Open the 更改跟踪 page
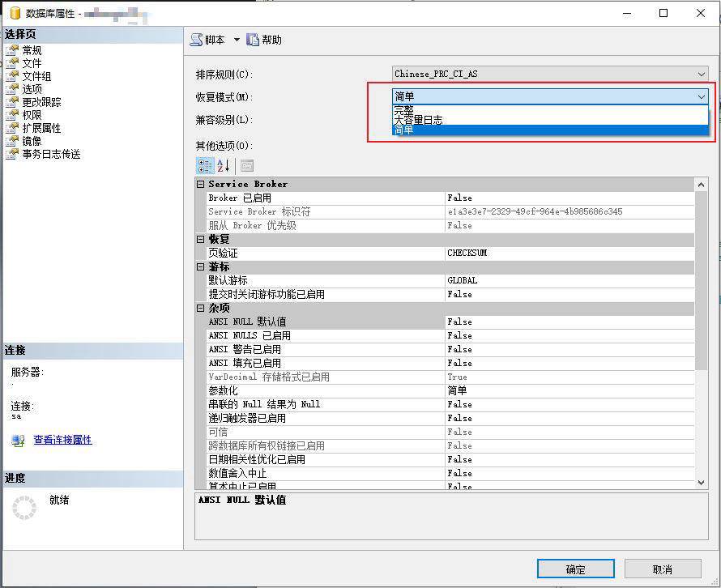The width and height of the screenshot is (721, 588). pyautogui.click(x=41, y=102)
